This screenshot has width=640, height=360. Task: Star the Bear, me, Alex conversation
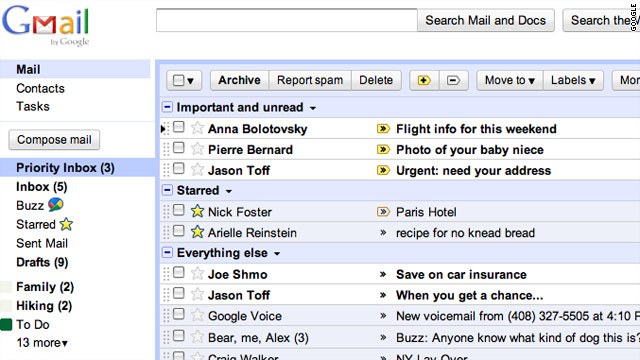pyautogui.click(x=198, y=337)
